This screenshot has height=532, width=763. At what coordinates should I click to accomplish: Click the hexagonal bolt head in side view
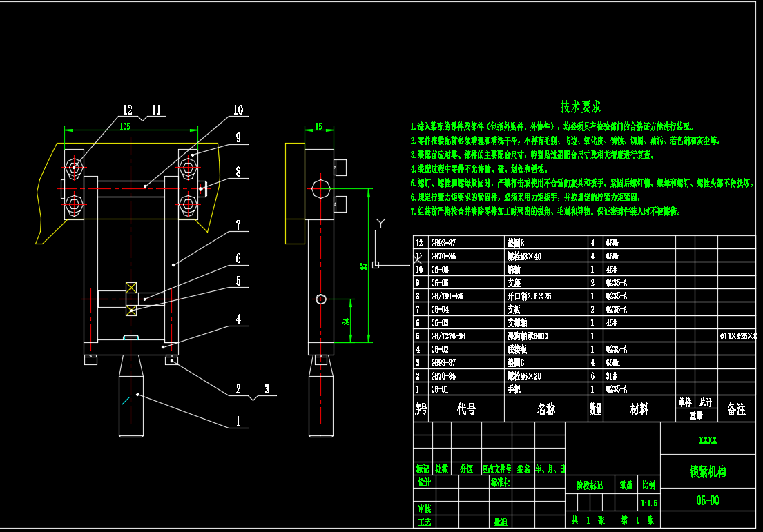point(320,188)
